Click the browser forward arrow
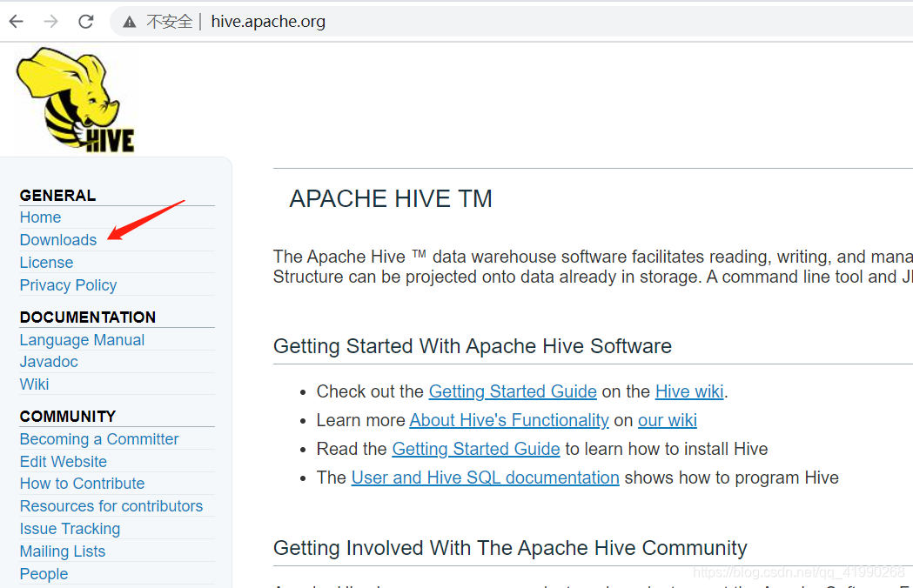Viewport: 913px width, 588px height. (x=51, y=22)
